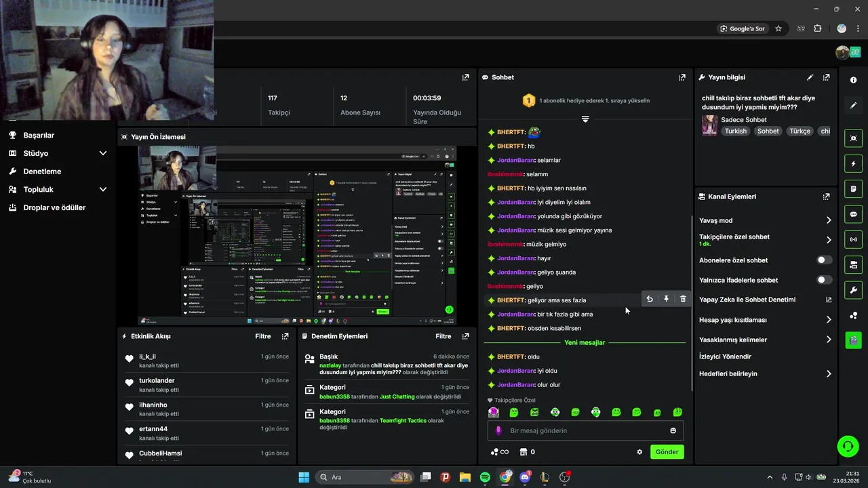Image resolution: width=868 pixels, height=488 pixels.
Task: Expand Hesap yaşı kısıtlaması arrow
Action: (x=828, y=320)
